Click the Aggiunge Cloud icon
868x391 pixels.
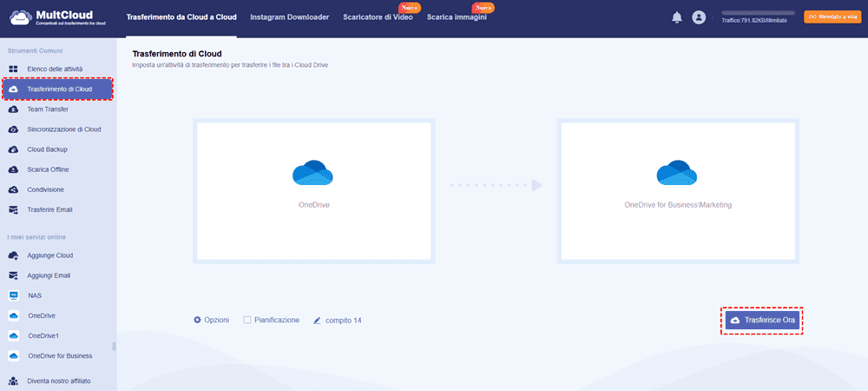(x=14, y=255)
